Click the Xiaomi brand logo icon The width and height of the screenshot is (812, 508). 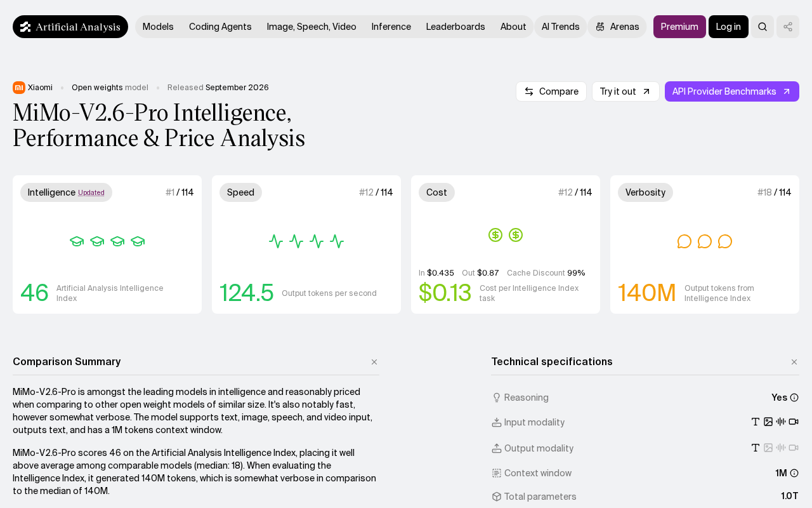19,88
